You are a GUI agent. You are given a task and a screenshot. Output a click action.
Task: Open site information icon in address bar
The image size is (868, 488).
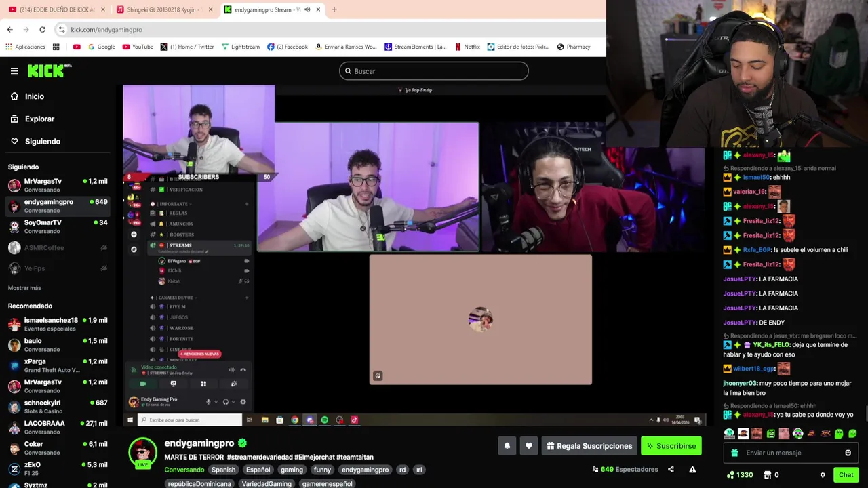coord(62,30)
